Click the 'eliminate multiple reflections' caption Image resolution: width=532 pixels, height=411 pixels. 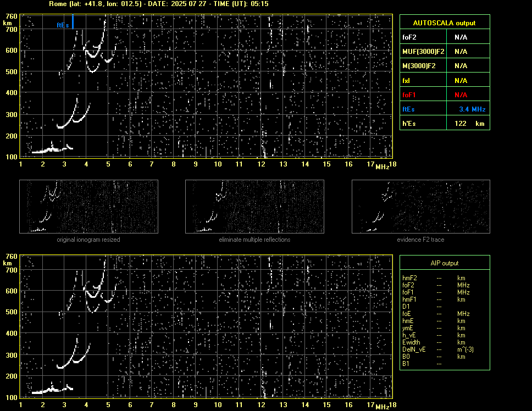tap(254, 240)
